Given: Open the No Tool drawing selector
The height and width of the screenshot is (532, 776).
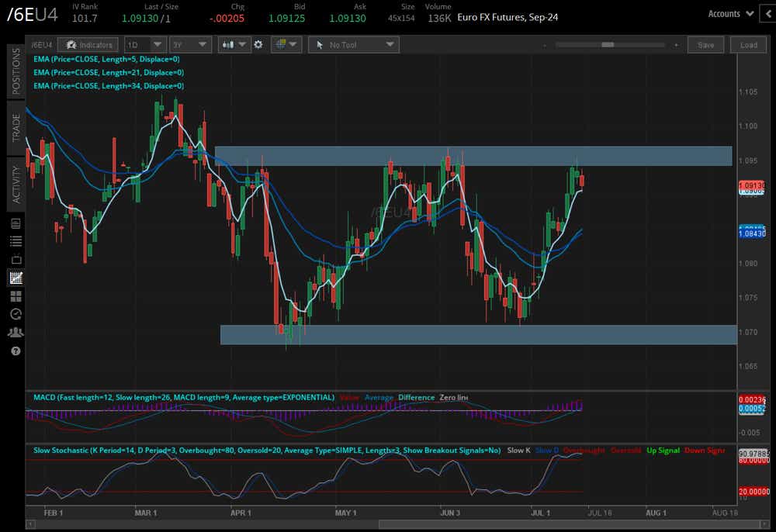Looking at the screenshot, I should pos(353,45).
